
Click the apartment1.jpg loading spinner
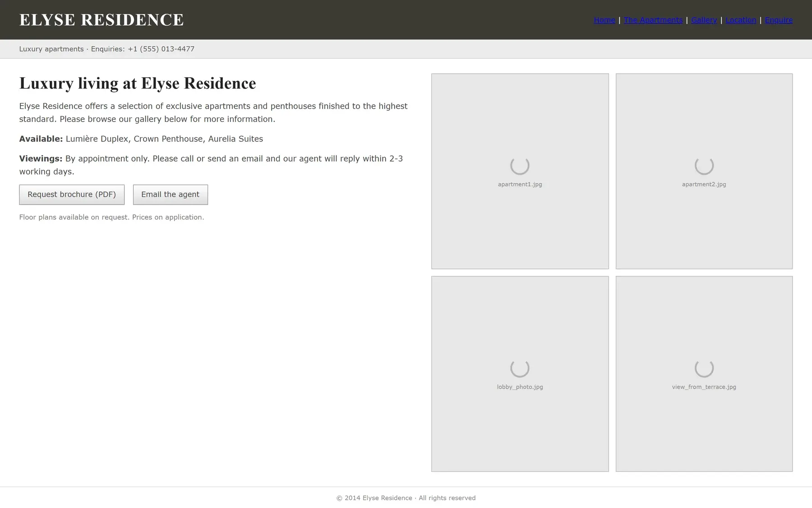[520, 165]
